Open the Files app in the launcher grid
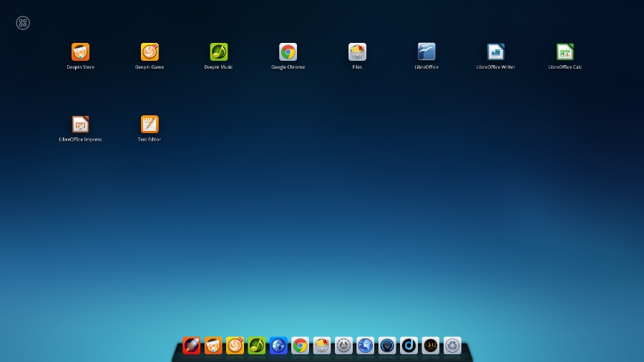The height and width of the screenshot is (362, 644). click(x=357, y=52)
